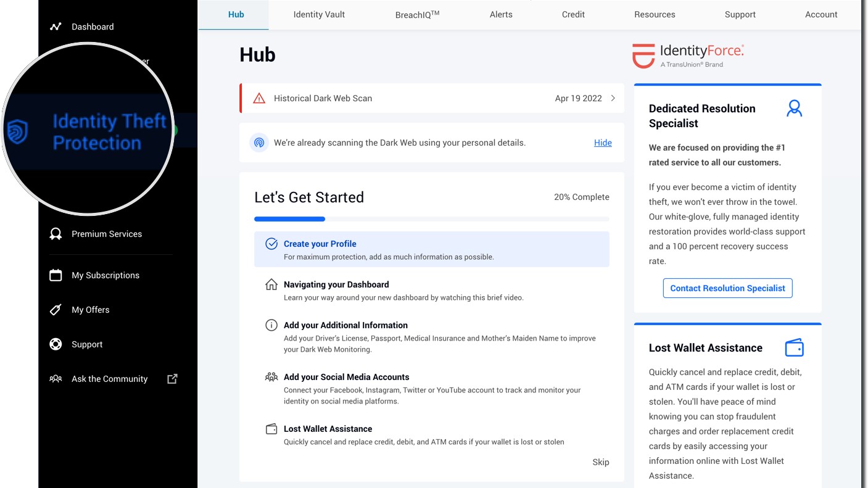
Task: Click the Dedicated Resolution Specialist person icon
Action: coord(795,109)
